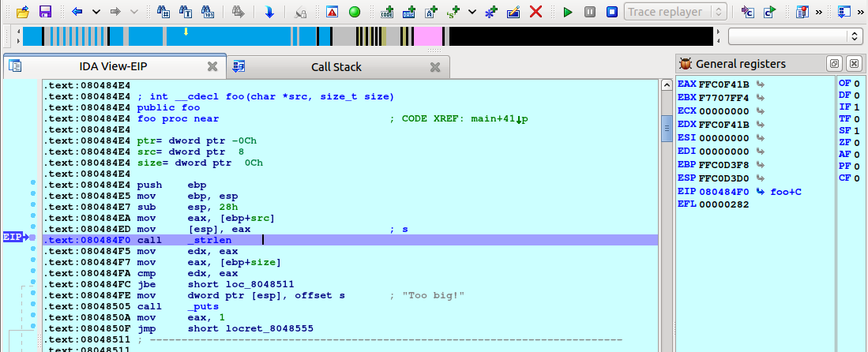Screen dimensions: 868x352
Task: Start the process with the green play button
Action: click(568, 12)
